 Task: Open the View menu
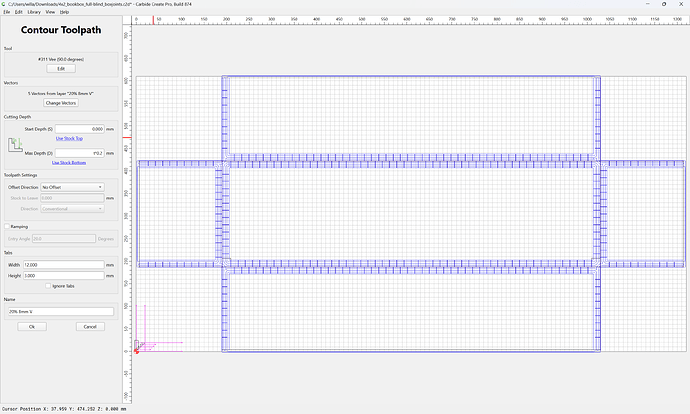coord(50,12)
